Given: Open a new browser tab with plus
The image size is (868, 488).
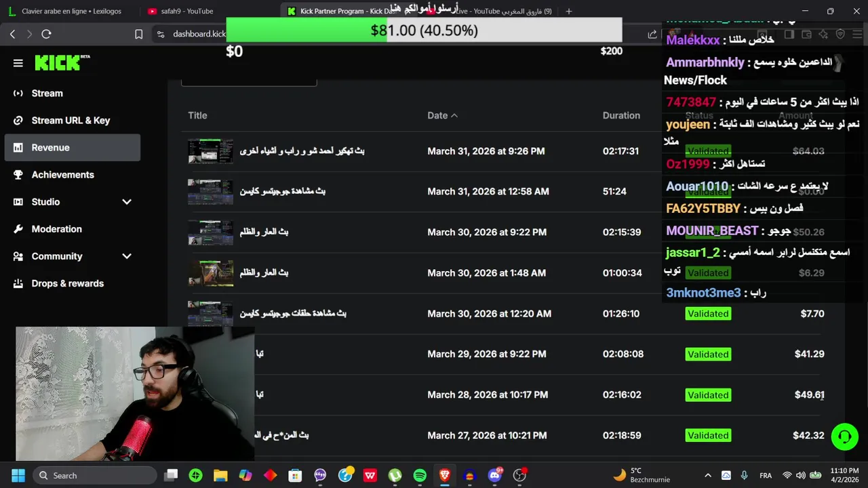Looking at the screenshot, I should [568, 11].
